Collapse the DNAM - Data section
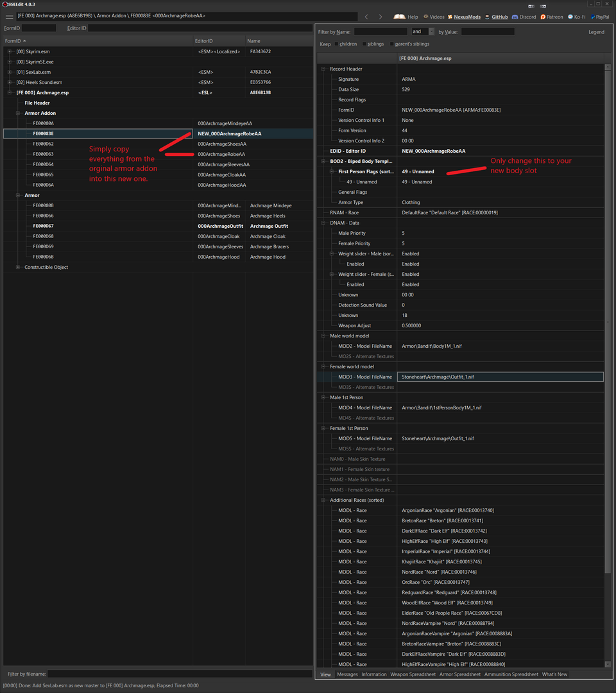This screenshot has width=616, height=693. click(x=323, y=223)
